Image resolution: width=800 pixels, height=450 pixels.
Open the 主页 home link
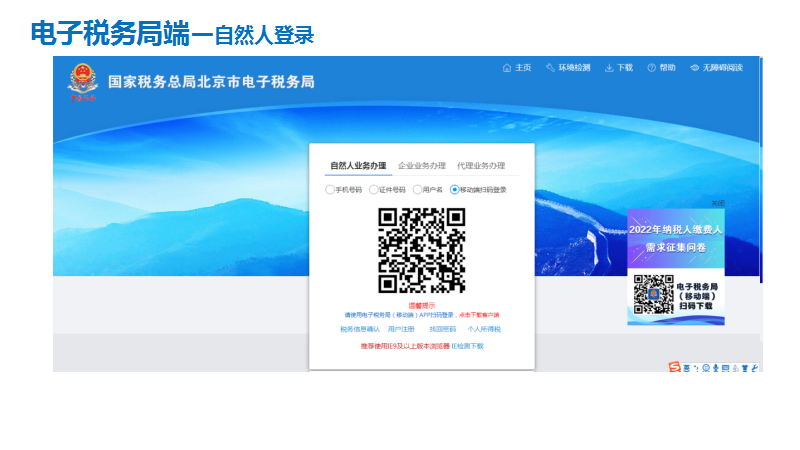517,68
